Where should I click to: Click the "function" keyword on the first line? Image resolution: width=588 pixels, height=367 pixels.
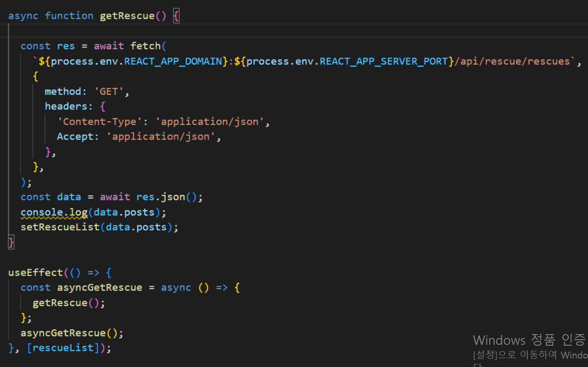coord(69,16)
